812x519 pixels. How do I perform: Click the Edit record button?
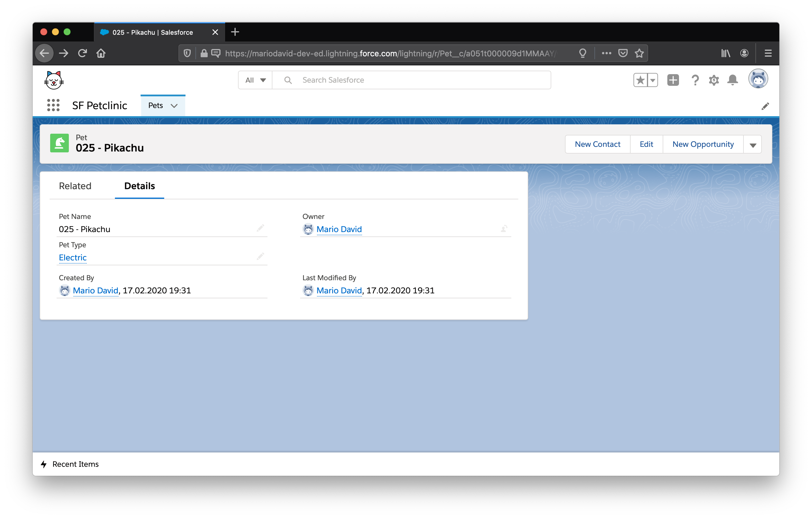[x=646, y=144]
